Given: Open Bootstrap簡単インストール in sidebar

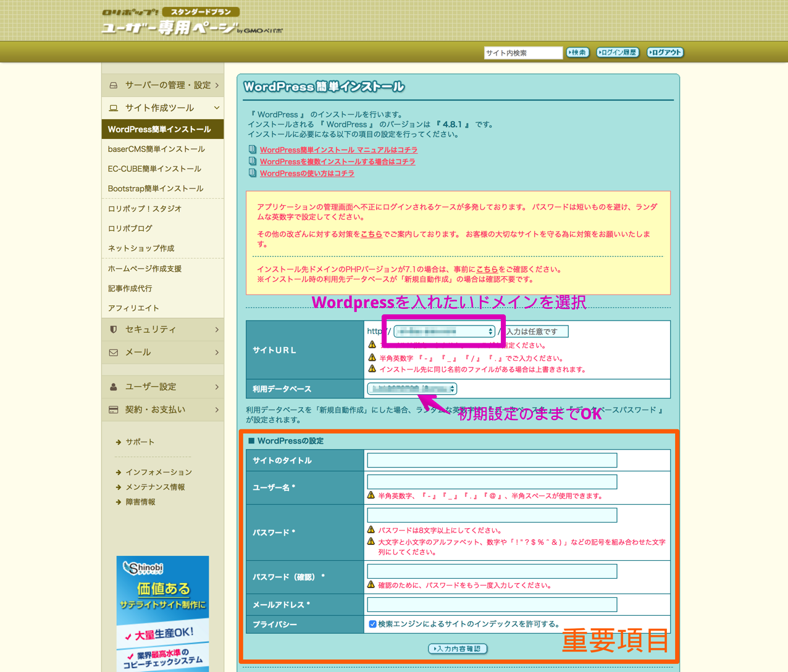Looking at the screenshot, I should [163, 189].
